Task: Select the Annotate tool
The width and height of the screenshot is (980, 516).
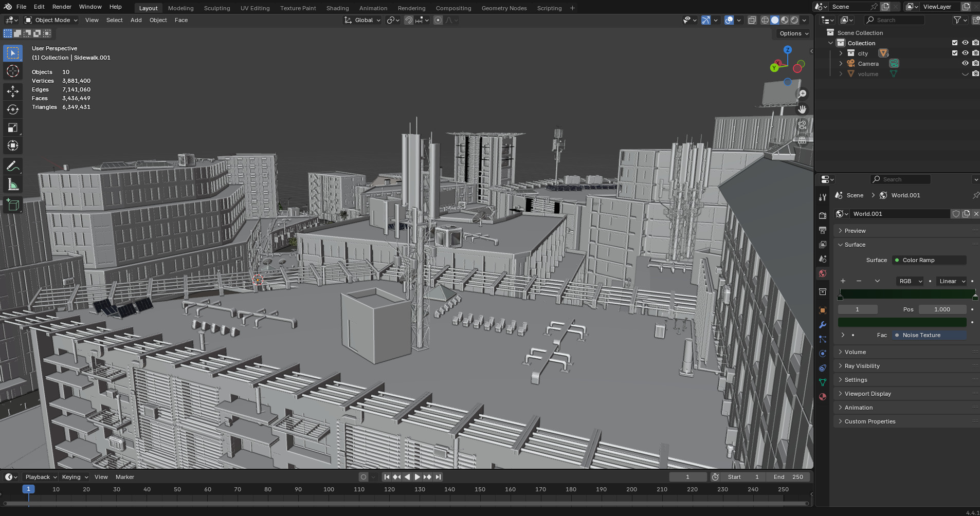Action: tap(13, 167)
